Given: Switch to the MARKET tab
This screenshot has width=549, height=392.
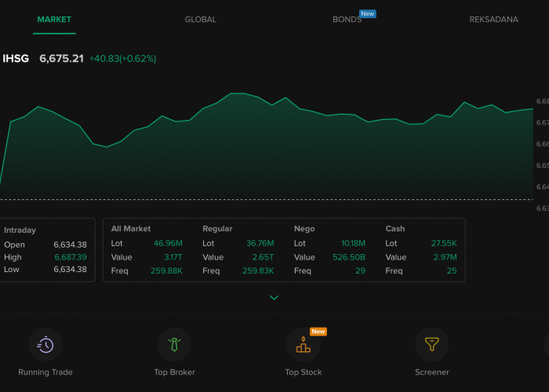Looking at the screenshot, I should [54, 20].
